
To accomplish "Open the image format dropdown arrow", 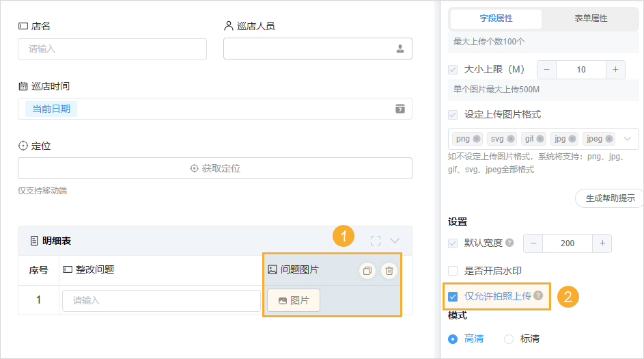I will [x=627, y=139].
